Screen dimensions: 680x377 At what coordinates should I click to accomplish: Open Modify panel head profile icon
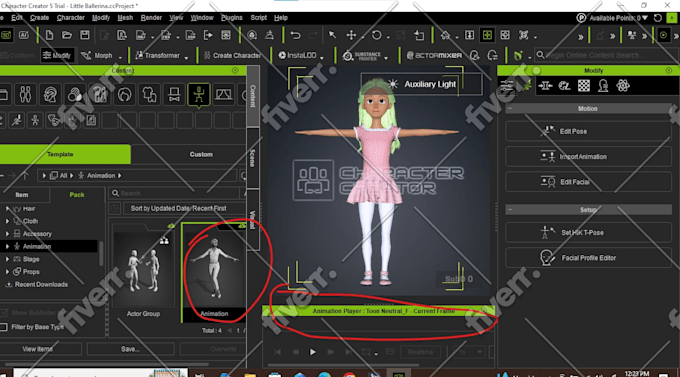tap(603, 86)
